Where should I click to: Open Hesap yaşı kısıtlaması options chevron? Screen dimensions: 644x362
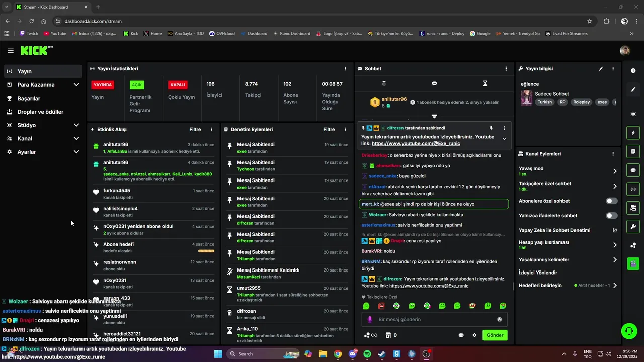point(614,245)
